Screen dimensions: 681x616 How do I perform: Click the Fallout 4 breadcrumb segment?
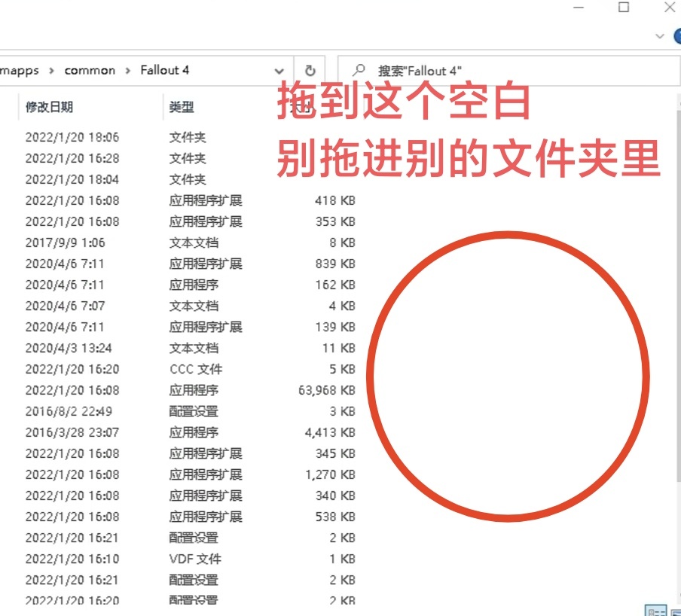tap(165, 70)
